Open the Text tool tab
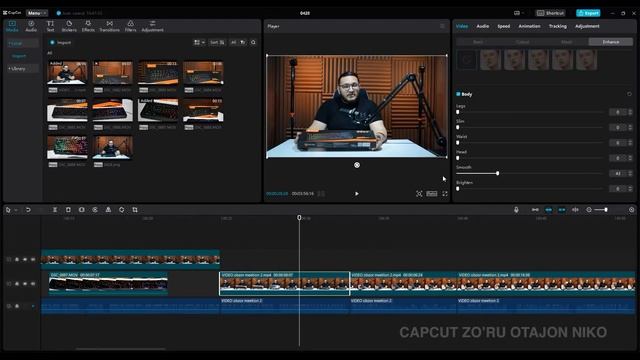Viewport: 640px width, 360px height. click(x=50, y=26)
